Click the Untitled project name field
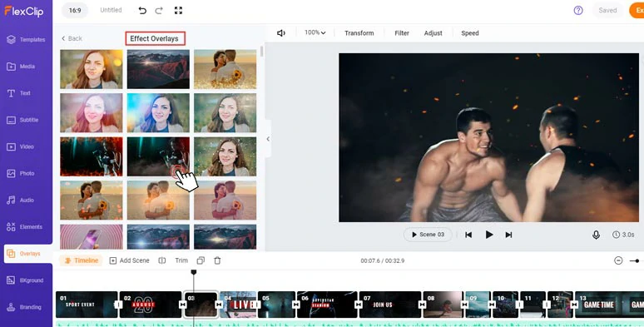The image size is (644, 327). tap(111, 10)
